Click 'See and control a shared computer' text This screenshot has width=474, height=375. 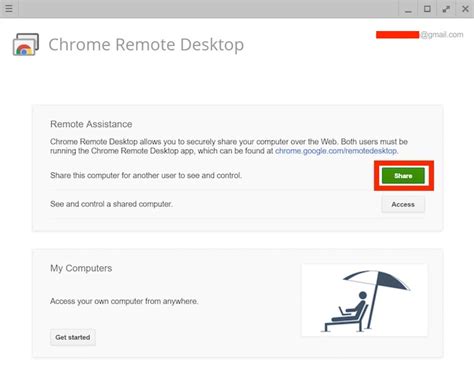111,204
